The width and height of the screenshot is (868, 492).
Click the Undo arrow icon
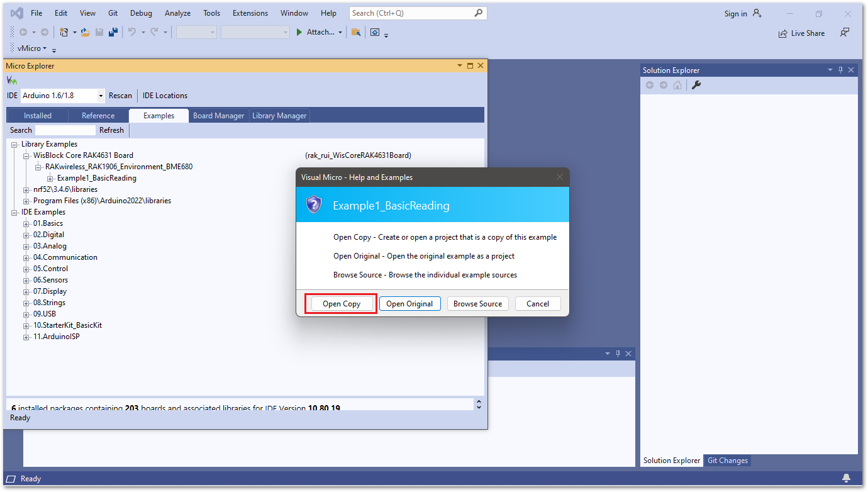pyautogui.click(x=132, y=32)
